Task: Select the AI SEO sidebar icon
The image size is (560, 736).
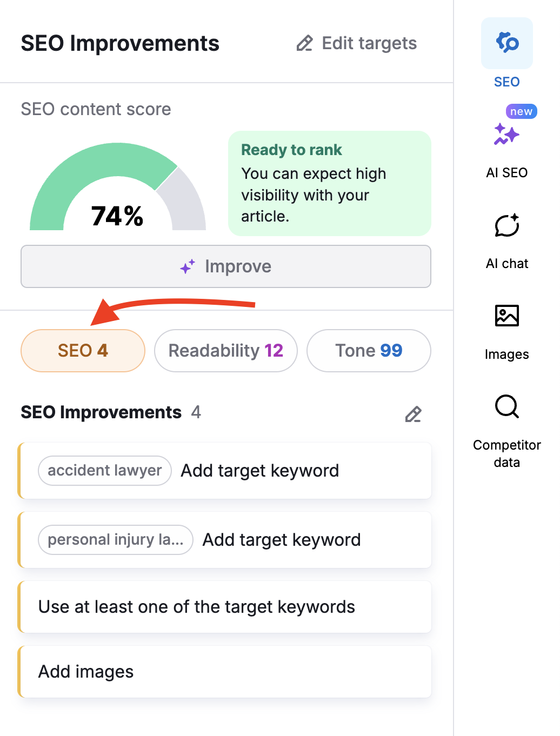Action: 506,136
